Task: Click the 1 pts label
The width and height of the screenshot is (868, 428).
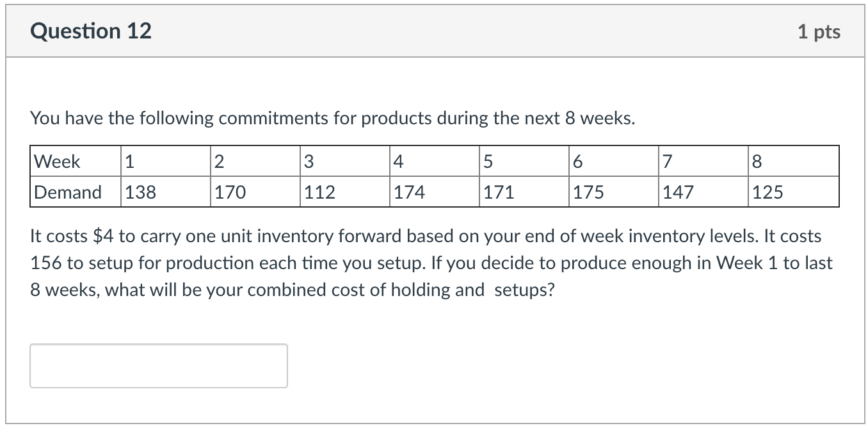Action: (x=819, y=32)
